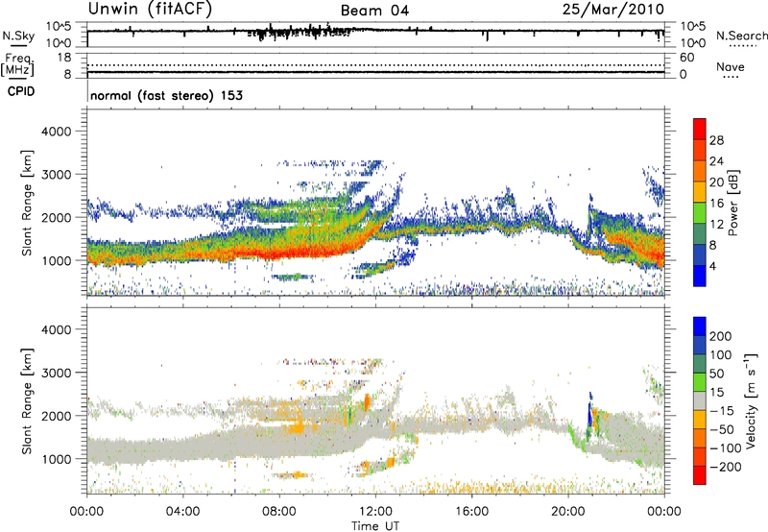Click the 'Beam 04' label
The height and width of the screenshot is (532, 768).
374,11
